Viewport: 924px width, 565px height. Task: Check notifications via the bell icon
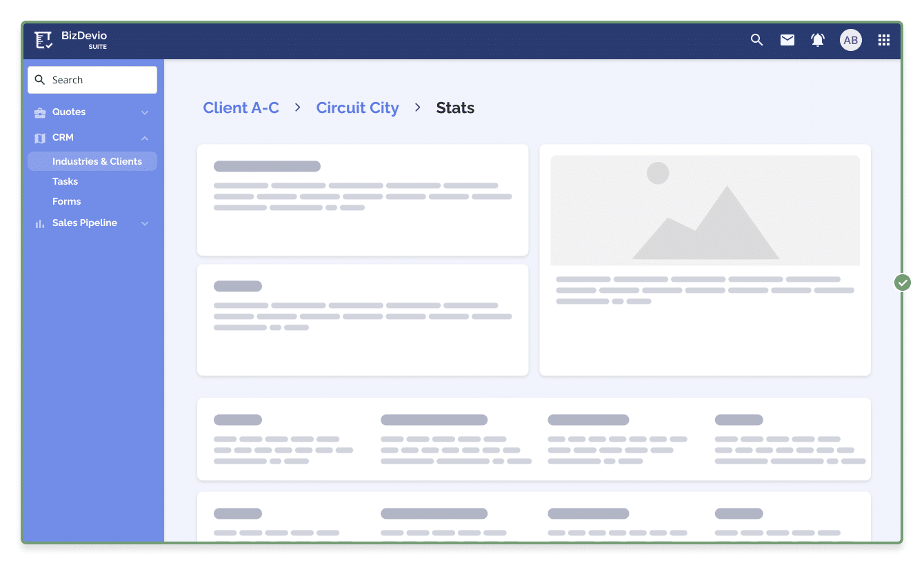[817, 40]
